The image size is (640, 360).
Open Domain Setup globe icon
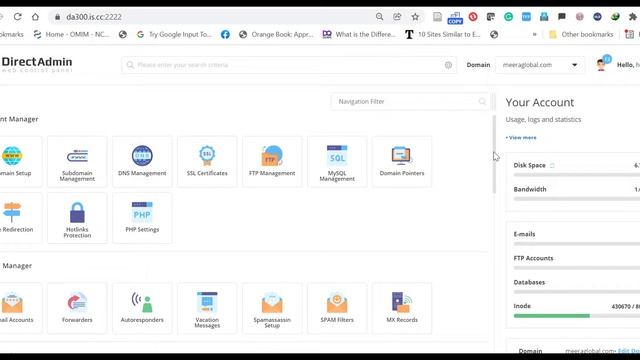pos(12,156)
